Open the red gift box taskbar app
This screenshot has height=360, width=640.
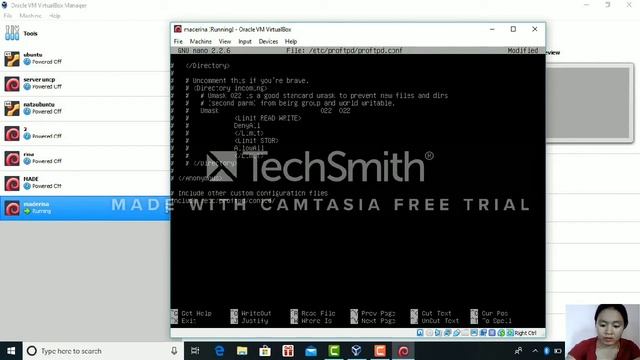click(288, 351)
